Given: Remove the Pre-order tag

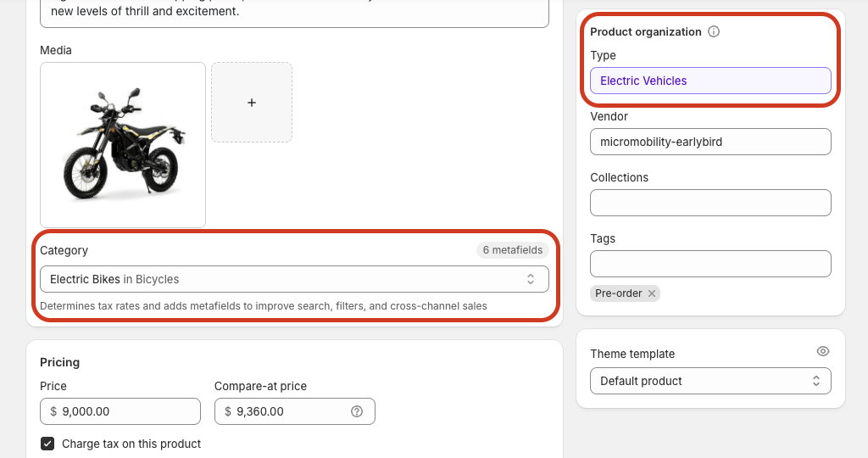Looking at the screenshot, I should pyautogui.click(x=652, y=293).
